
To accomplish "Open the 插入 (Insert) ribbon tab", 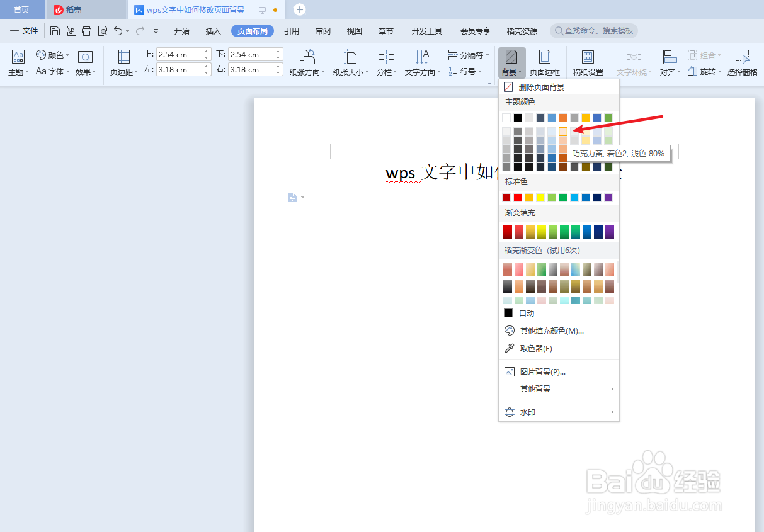I will click(213, 30).
